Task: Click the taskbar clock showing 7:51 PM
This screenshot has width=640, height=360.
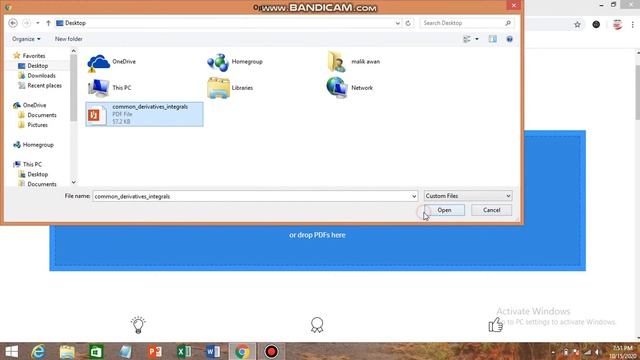Action: coord(622,351)
